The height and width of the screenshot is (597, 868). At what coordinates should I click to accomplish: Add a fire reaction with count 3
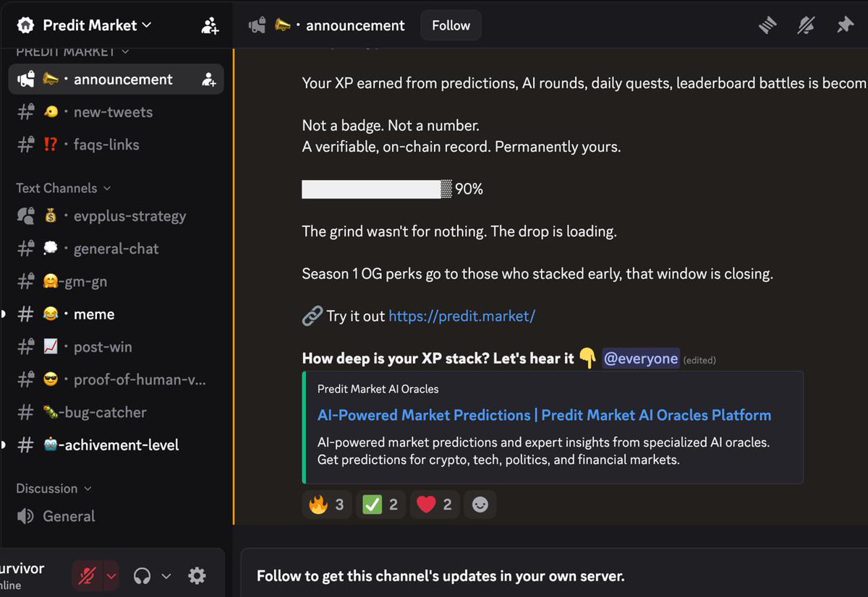(x=327, y=504)
